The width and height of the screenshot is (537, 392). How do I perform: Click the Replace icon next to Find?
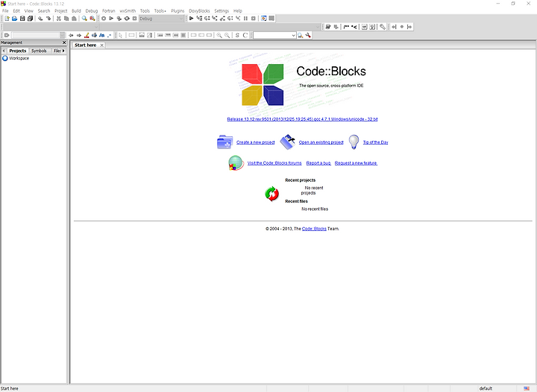92,19
